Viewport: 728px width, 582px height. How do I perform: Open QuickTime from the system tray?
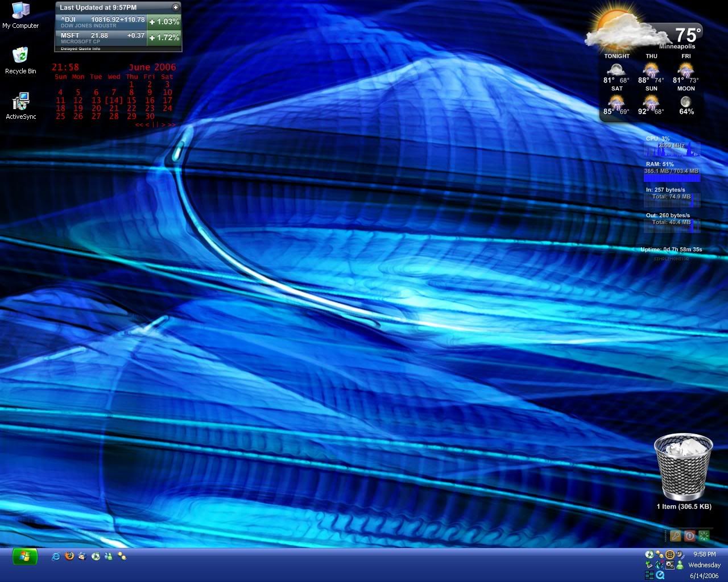click(x=660, y=575)
